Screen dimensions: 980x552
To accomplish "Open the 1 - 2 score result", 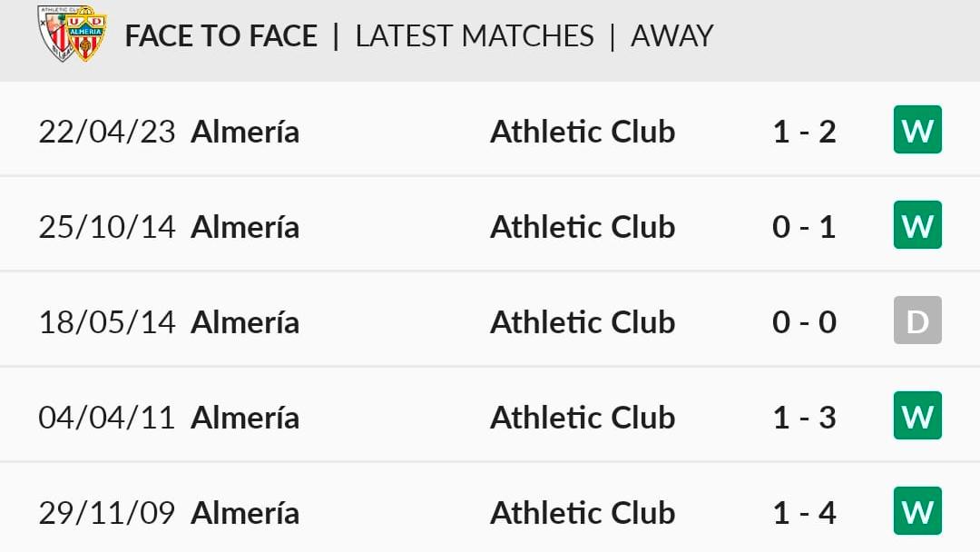I will (x=804, y=132).
